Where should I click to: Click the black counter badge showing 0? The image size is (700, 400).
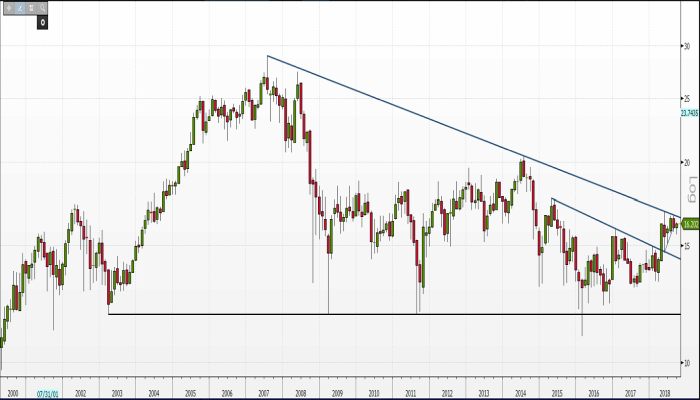pyautogui.click(x=43, y=21)
